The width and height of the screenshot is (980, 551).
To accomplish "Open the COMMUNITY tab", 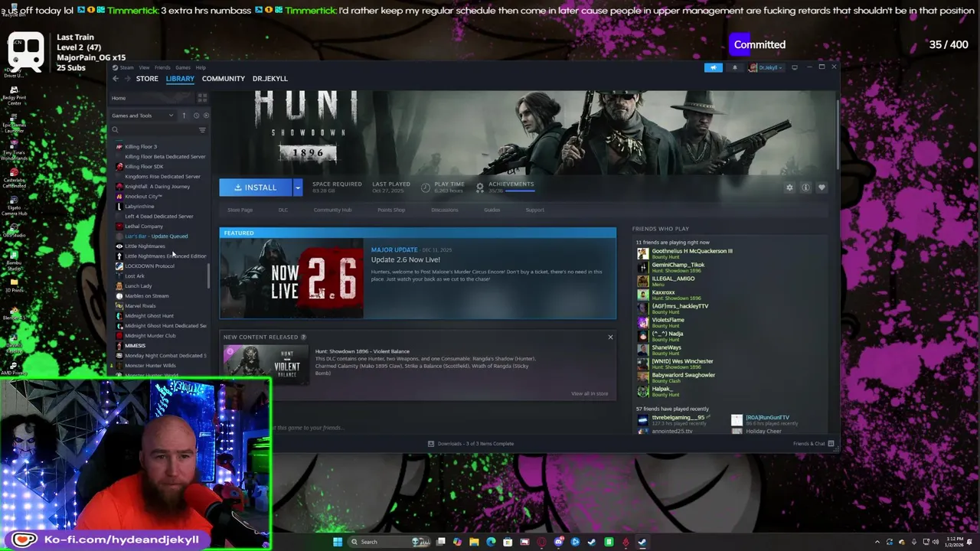I will [x=224, y=78].
